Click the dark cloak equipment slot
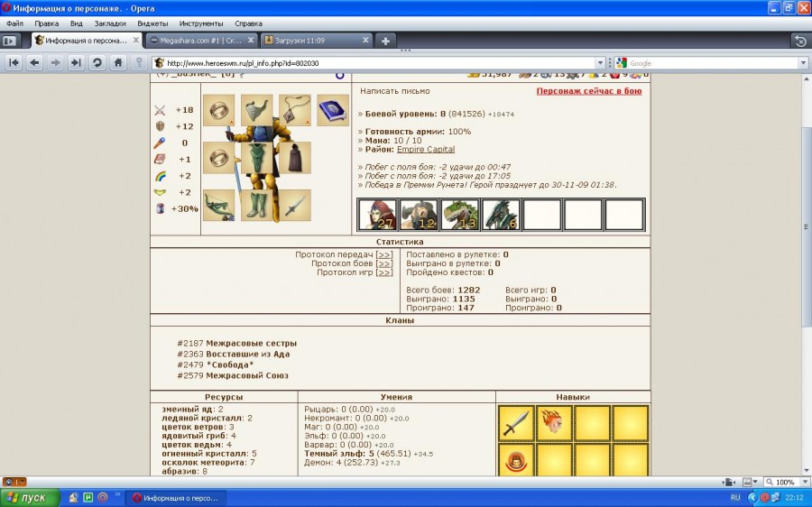 coord(295,158)
